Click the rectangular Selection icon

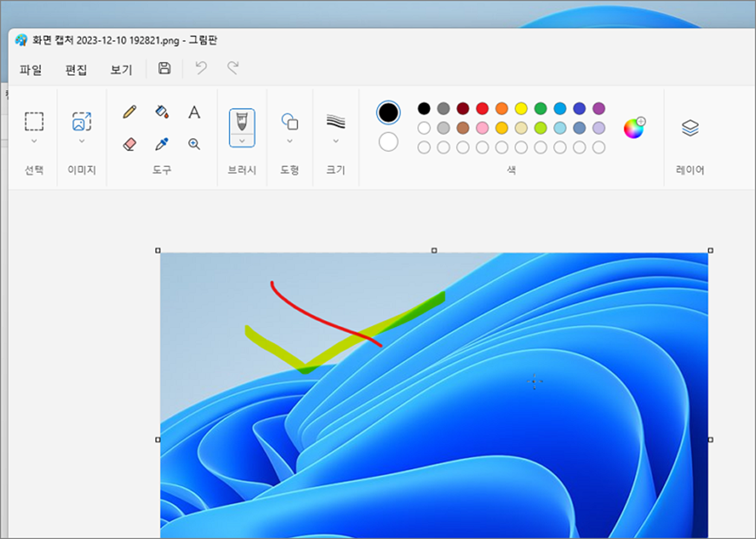[x=34, y=121]
